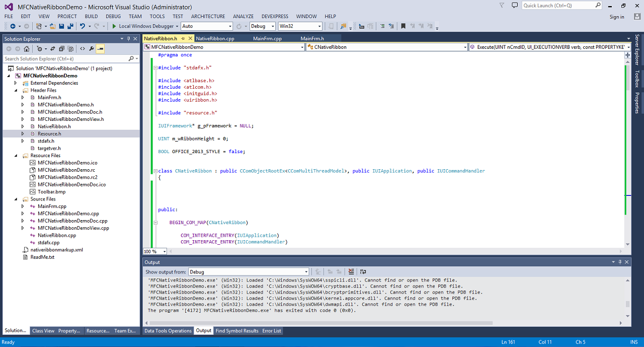Open the Auto debug type dropdown
This screenshot has width=644, height=347.
coord(206,26)
